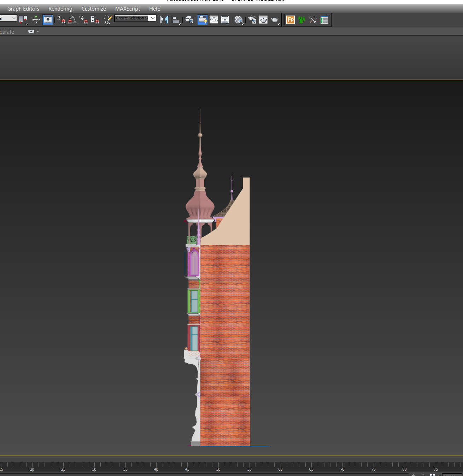The width and height of the screenshot is (463, 476).
Task: Click Edit Named Selection Sets icon
Action: click(x=108, y=20)
